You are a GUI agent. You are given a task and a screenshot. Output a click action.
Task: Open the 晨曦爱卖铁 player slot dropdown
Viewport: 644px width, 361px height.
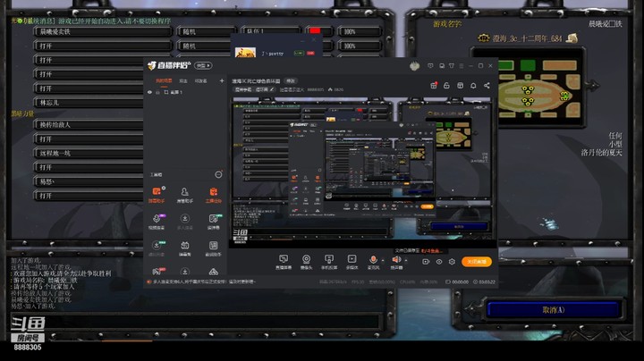[103, 31]
